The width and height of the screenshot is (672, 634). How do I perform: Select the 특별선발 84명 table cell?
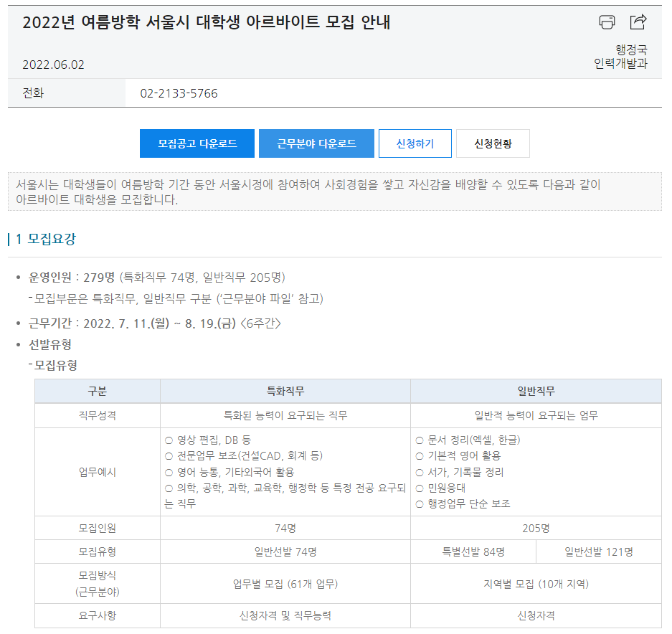click(x=473, y=552)
